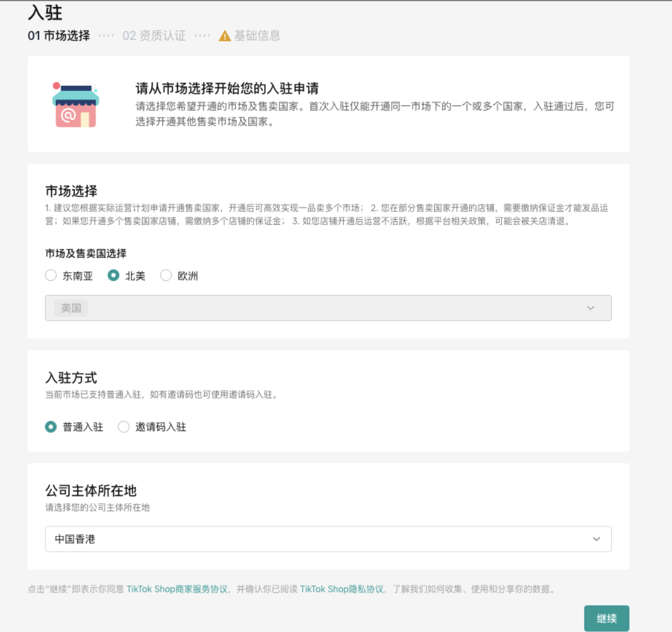Screen dimensions: 672x632
Task: Go to step 02 资质认证
Action: click(154, 36)
